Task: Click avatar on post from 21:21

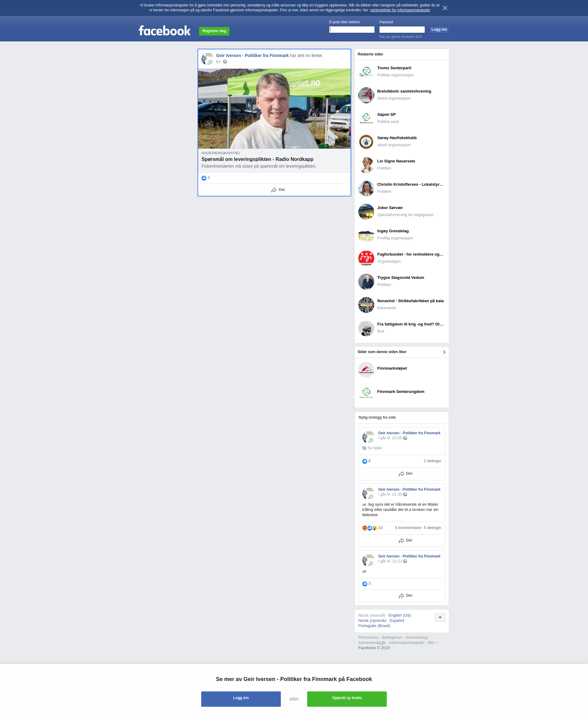Action: click(x=368, y=560)
